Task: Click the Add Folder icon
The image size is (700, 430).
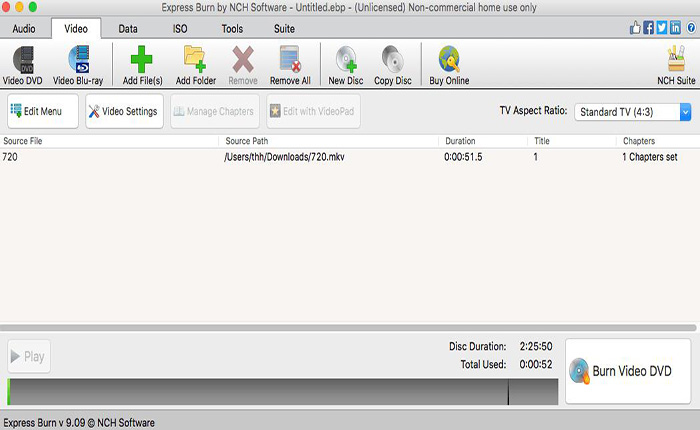Action: pyautogui.click(x=195, y=59)
